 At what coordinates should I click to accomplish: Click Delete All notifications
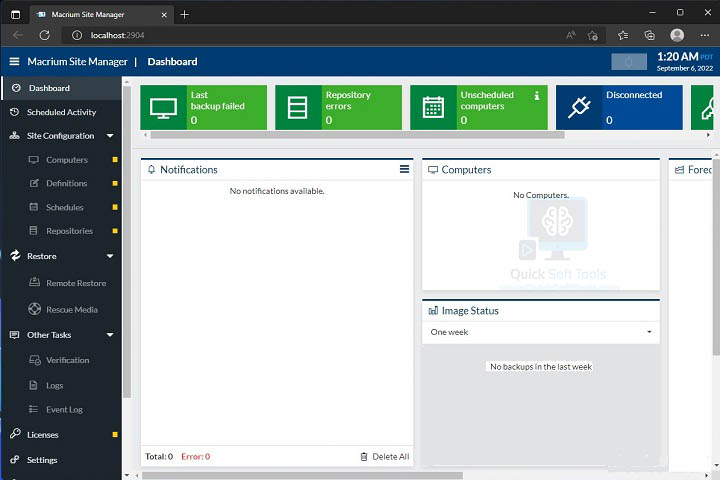click(x=385, y=457)
